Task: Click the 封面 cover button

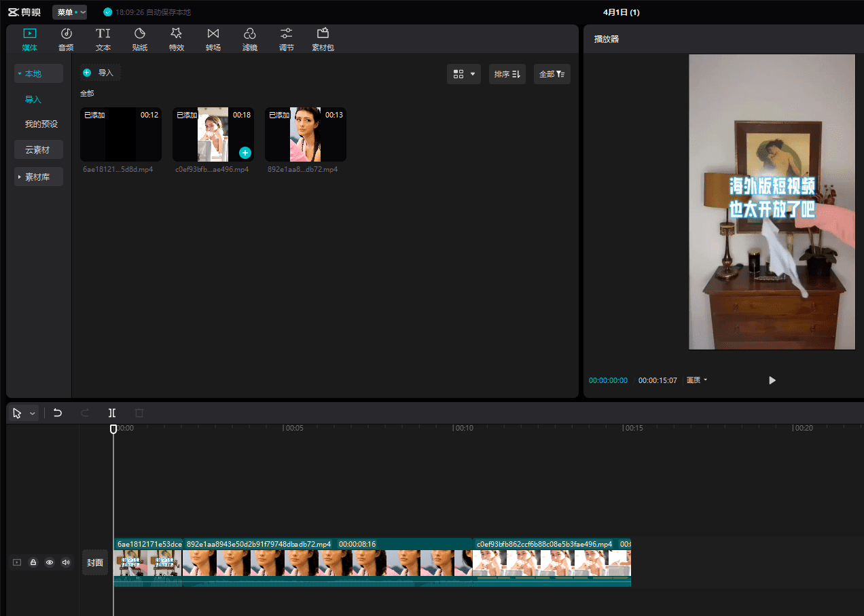Action: coord(95,562)
